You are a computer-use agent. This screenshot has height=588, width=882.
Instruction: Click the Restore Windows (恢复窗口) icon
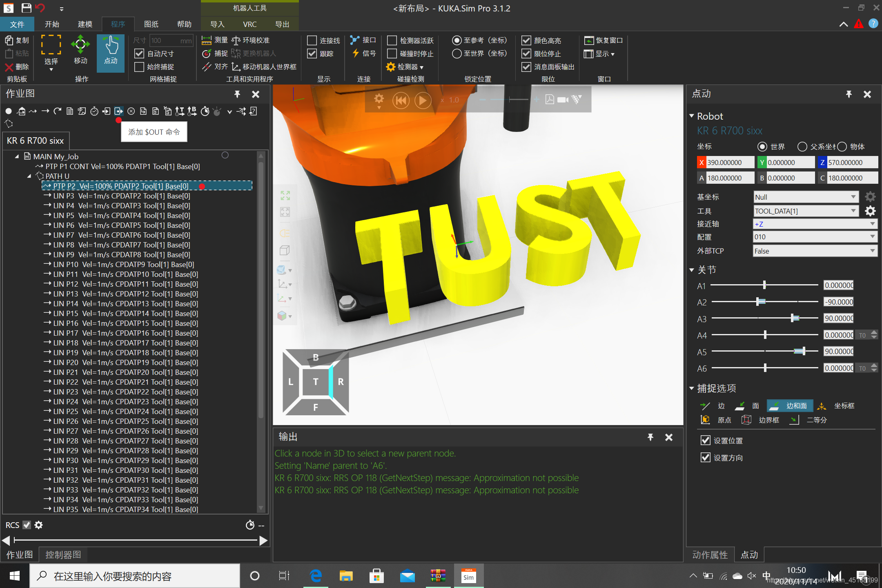point(588,40)
